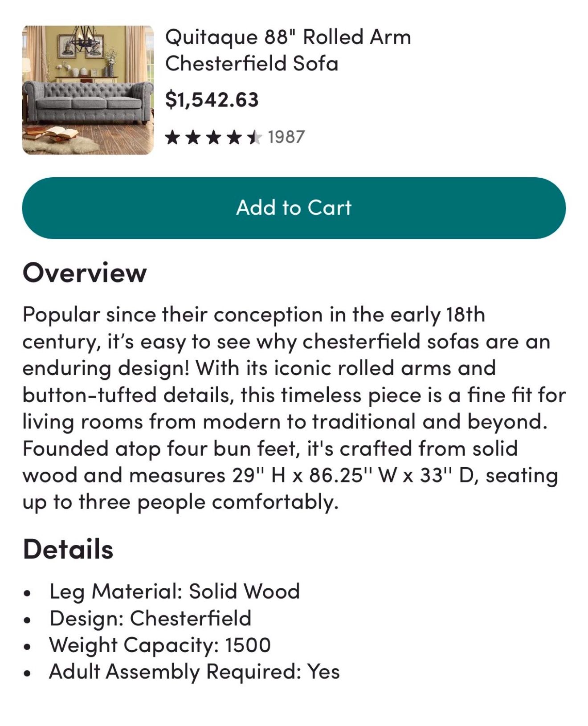Click the third rating star
Image resolution: width=588 pixels, height=726 pixels.
click(x=214, y=137)
